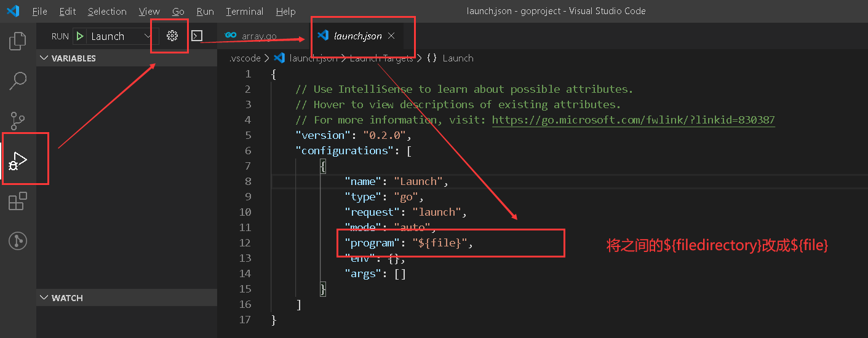Open the Explorer view in activity bar
The width and height of the screenshot is (868, 338).
click(x=18, y=41)
